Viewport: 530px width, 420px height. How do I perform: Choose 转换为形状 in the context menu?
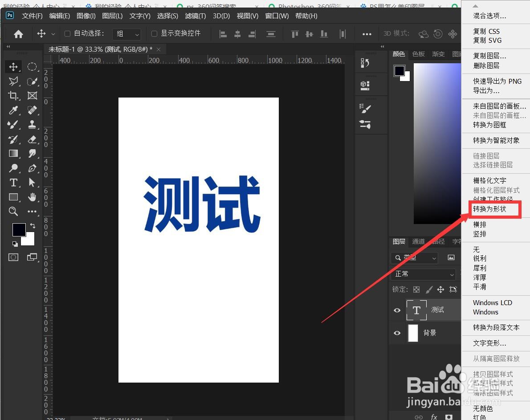tap(489, 209)
